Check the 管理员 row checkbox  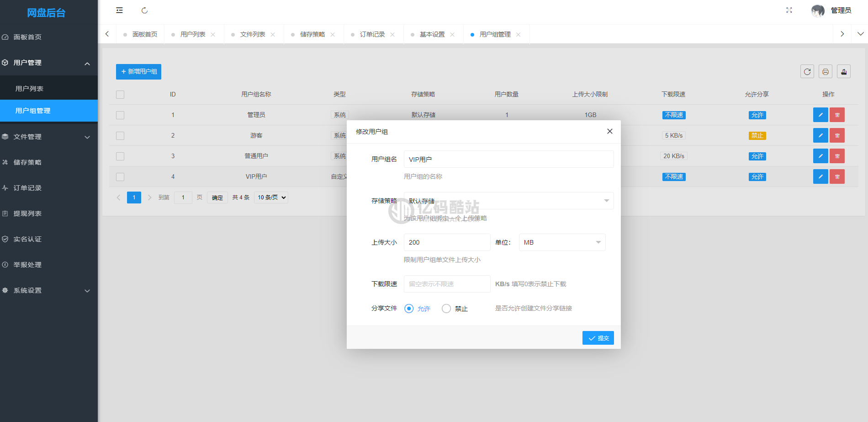120,115
